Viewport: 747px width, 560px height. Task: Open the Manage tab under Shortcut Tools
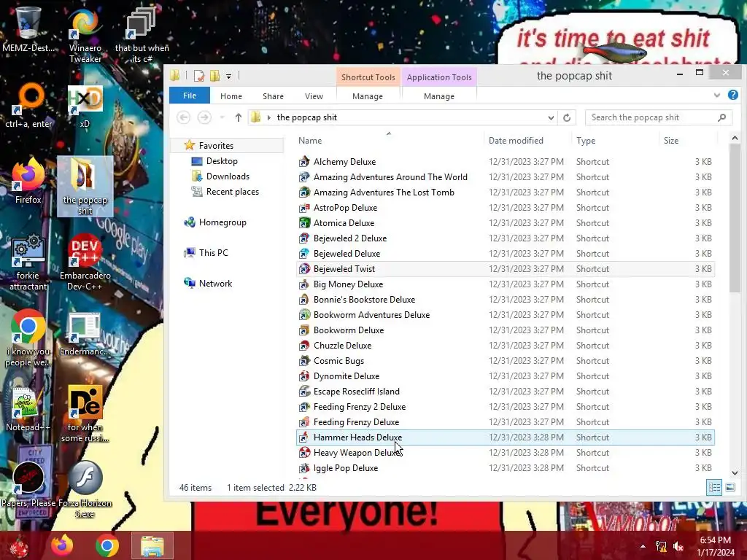point(368,96)
